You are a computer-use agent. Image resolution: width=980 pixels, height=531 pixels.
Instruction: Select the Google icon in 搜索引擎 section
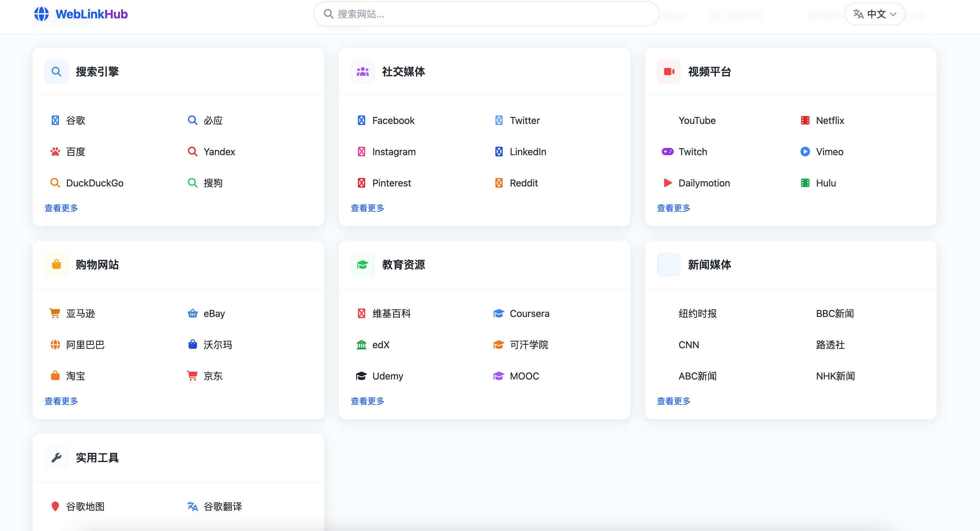(56, 120)
